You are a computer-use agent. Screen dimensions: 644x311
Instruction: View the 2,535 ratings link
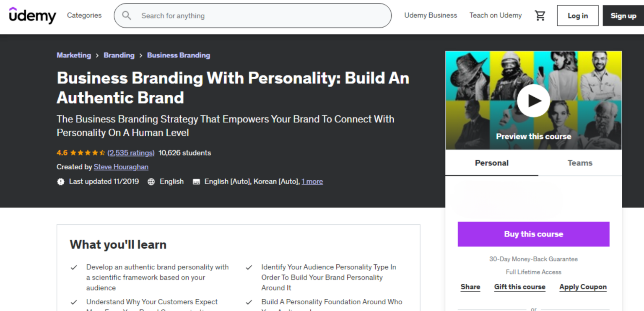pyautogui.click(x=131, y=153)
